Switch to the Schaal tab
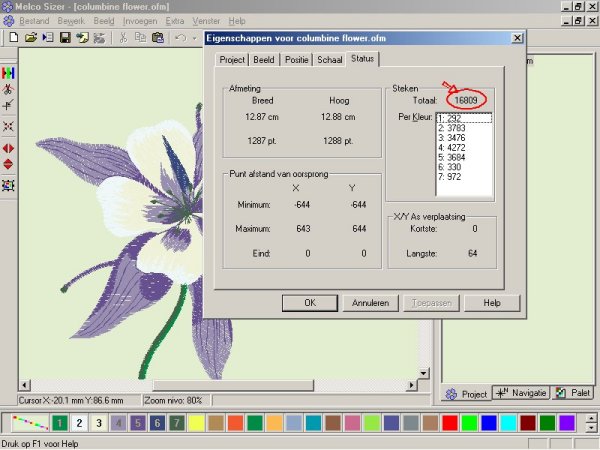Viewport: 600px width, 450px height. coord(329,60)
